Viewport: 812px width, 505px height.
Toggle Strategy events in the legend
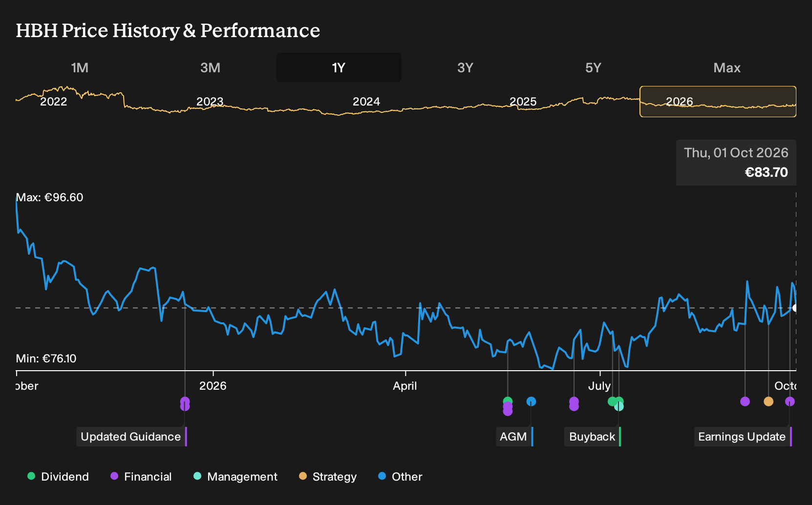(328, 477)
